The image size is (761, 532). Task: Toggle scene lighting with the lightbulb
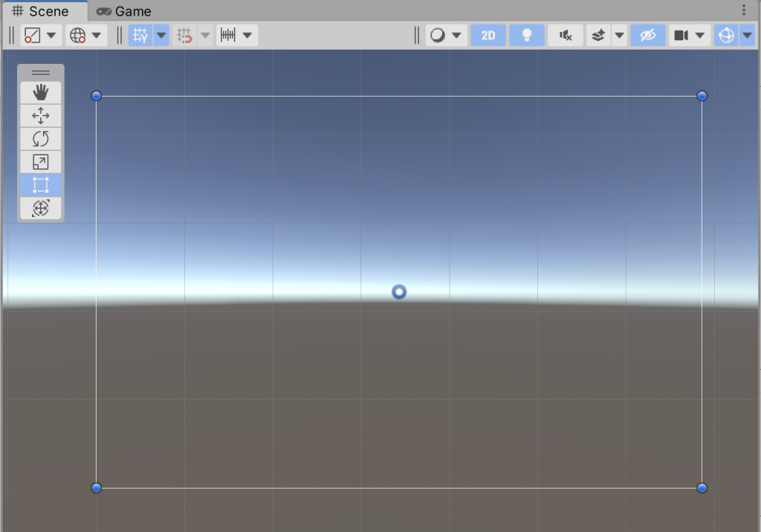(x=527, y=36)
